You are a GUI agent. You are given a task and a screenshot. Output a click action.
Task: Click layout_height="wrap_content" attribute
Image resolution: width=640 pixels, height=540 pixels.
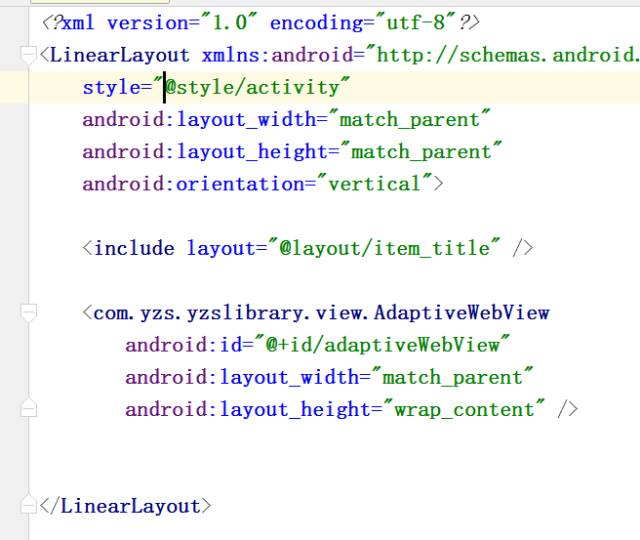[335, 409]
